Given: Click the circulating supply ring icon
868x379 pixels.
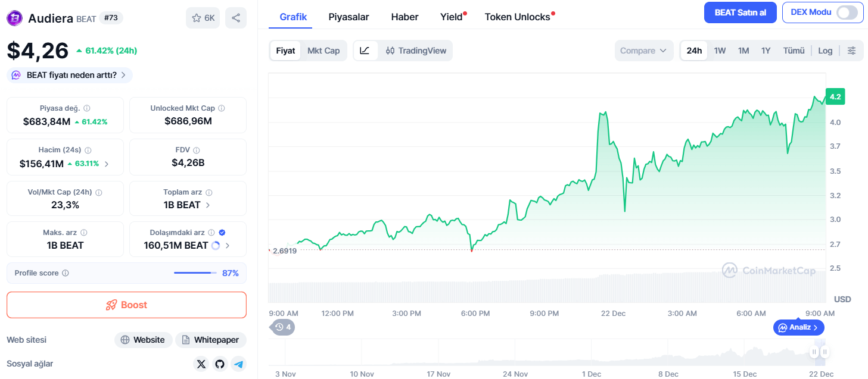Looking at the screenshot, I should tap(216, 245).
